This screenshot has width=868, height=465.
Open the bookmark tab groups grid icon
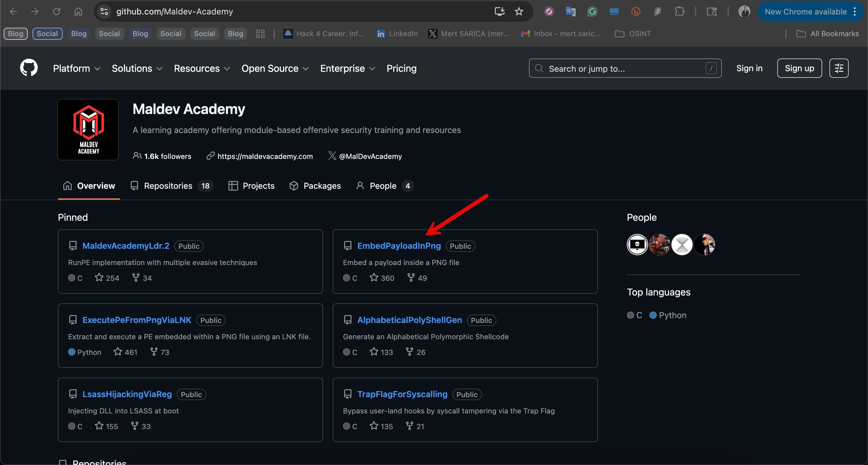click(x=260, y=34)
